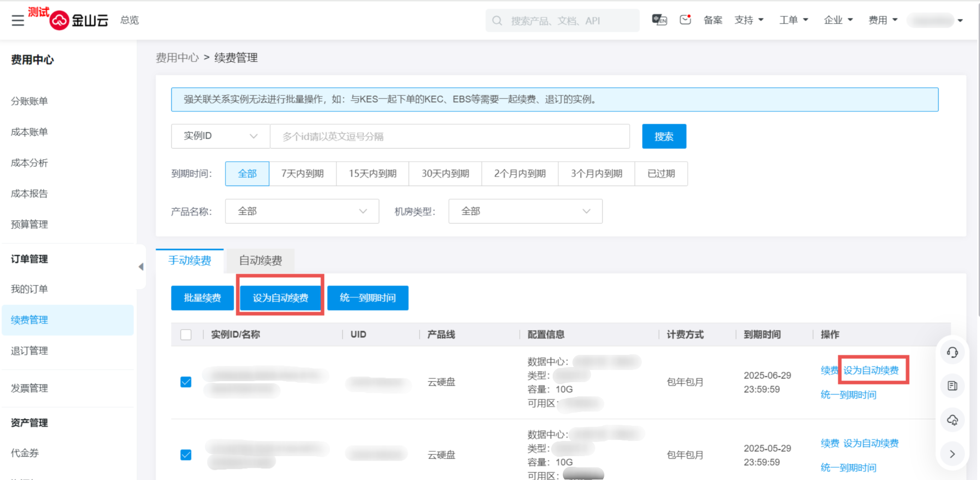The image size is (980, 480).
Task: Collapse the left sidebar arrow
Action: tap(141, 267)
